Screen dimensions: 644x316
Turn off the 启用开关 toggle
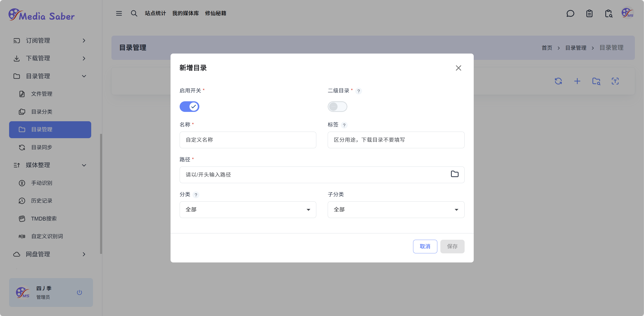[x=189, y=107]
